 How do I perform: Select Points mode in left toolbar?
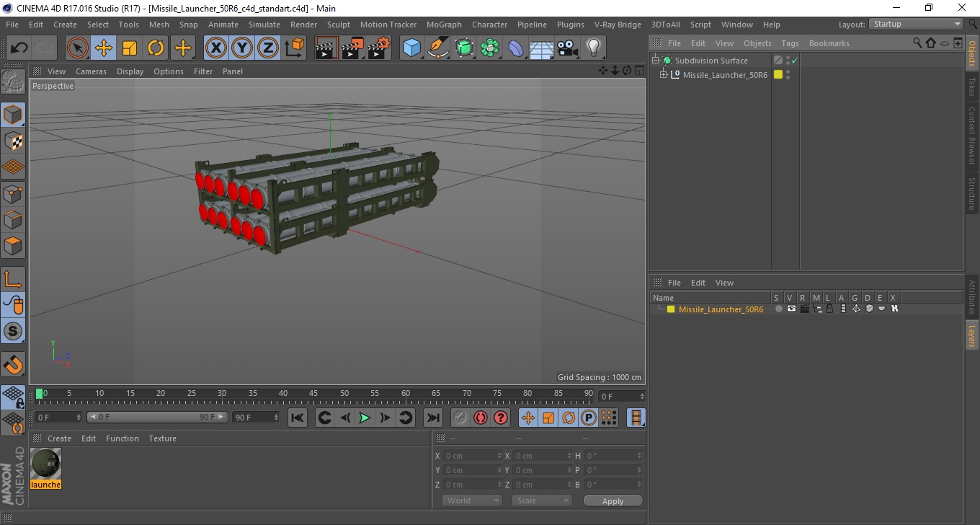(13, 193)
